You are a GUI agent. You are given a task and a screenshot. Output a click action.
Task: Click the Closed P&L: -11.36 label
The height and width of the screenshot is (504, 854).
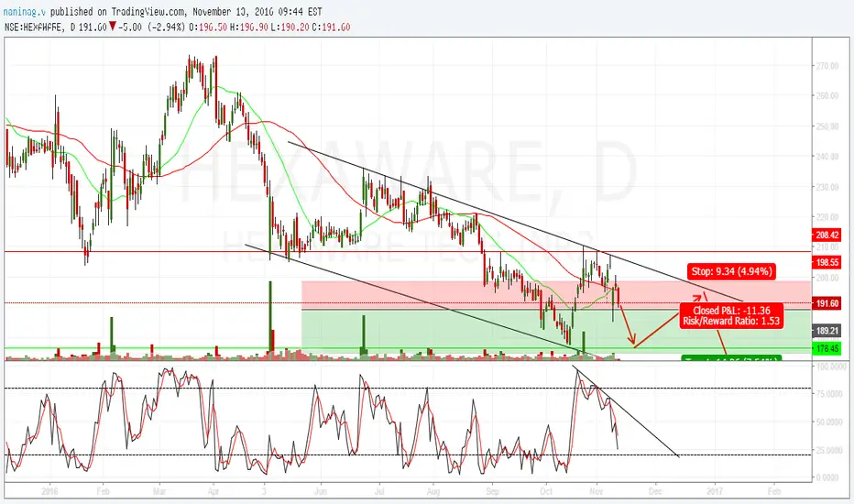[x=731, y=311]
